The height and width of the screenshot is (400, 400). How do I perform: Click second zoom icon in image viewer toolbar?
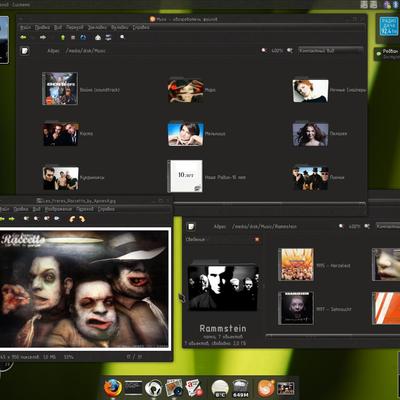[x=36, y=219]
